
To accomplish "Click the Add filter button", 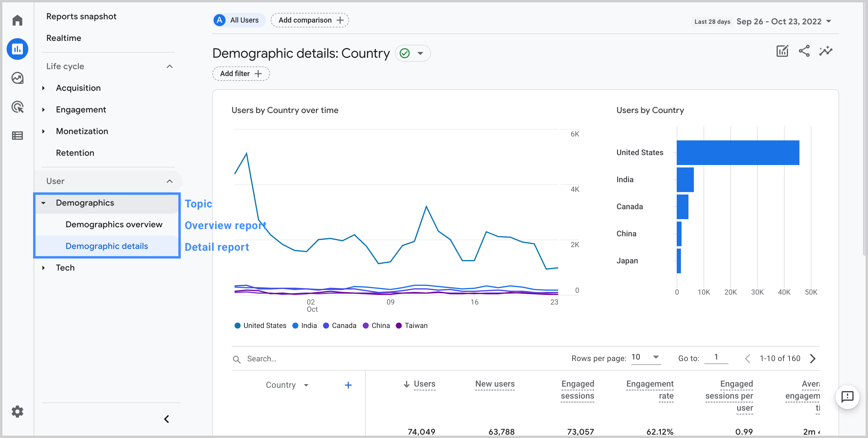I will tap(241, 74).
